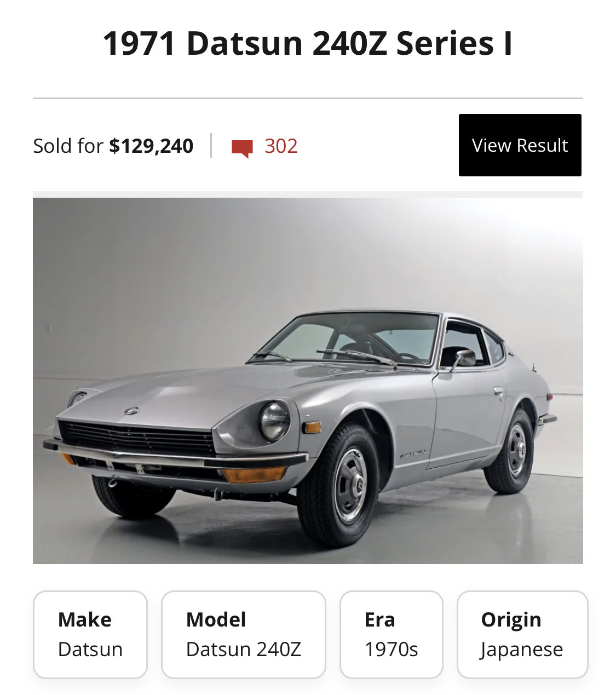Select the Make Datsun tag

pos(90,635)
